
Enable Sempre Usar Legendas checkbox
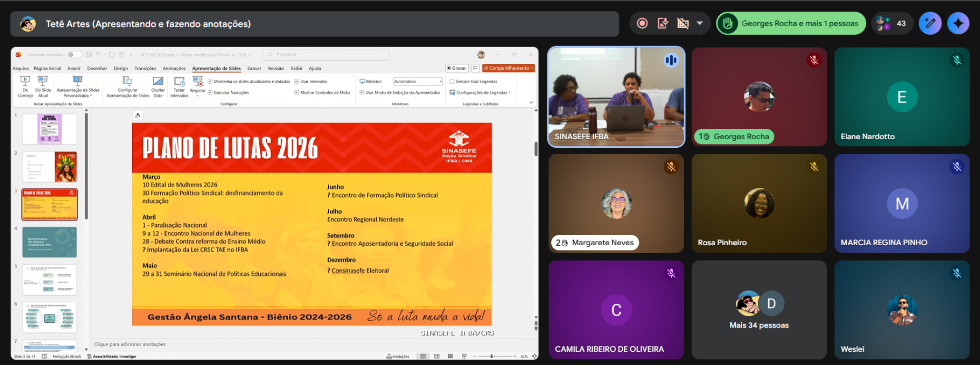pos(452,82)
